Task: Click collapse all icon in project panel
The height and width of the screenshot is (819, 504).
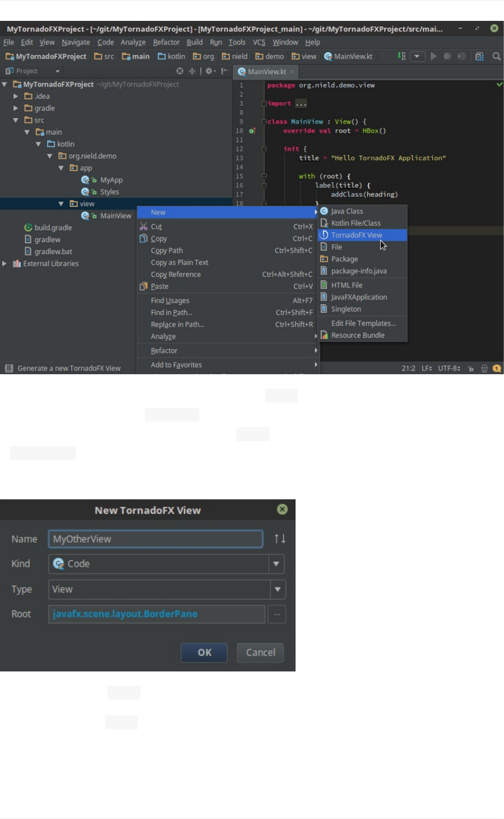Action: pyautogui.click(x=192, y=71)
